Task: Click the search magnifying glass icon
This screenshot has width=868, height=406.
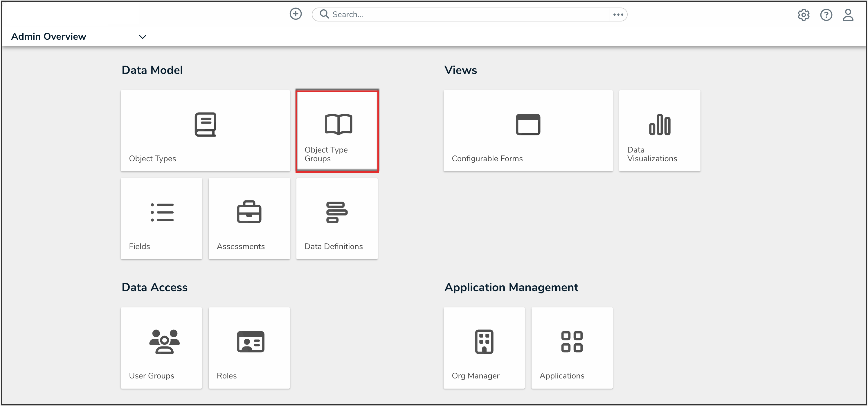Action: [x=324, y=14]
